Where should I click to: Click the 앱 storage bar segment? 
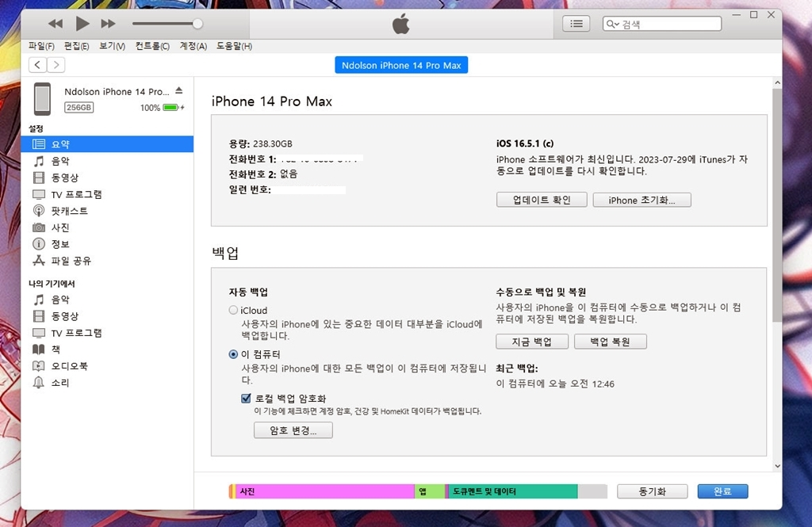pos(430,491)
